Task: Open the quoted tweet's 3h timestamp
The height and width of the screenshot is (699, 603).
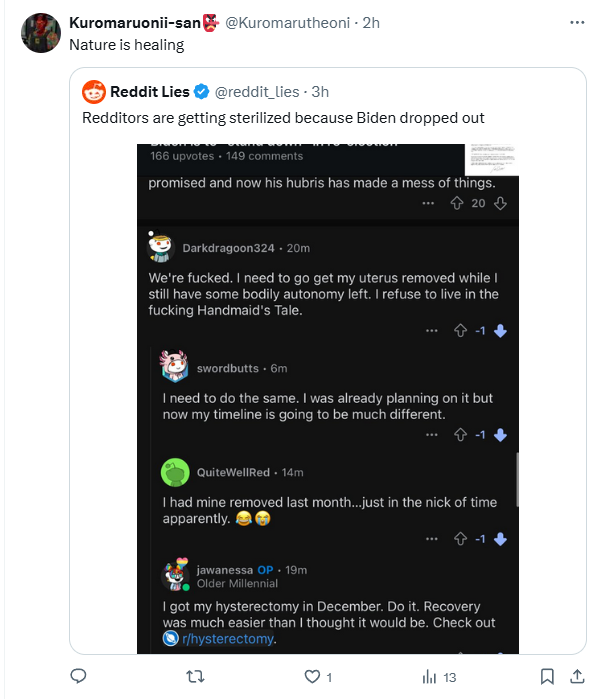Action: (320, 92)
